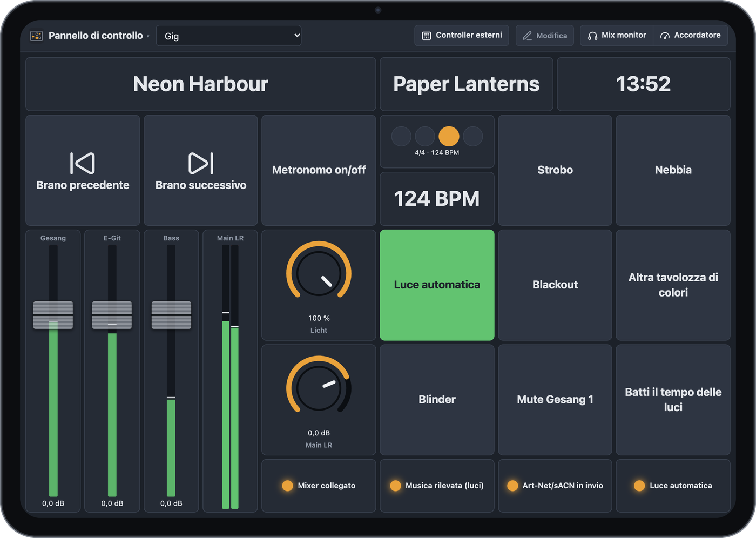Click the 124 BPM tempo display

coord(437,199)
